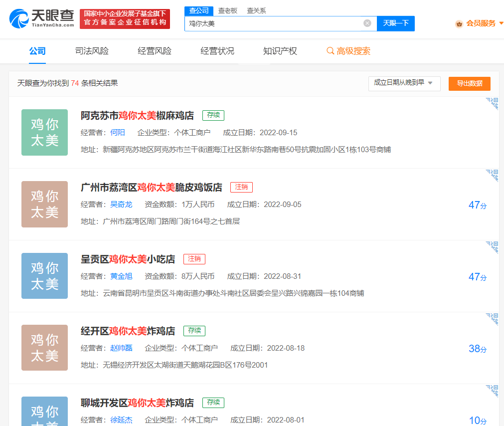This screenshot has width=504, height=426.
Task: Click the date 2022-09-15
Action: [x=278, y=133]
